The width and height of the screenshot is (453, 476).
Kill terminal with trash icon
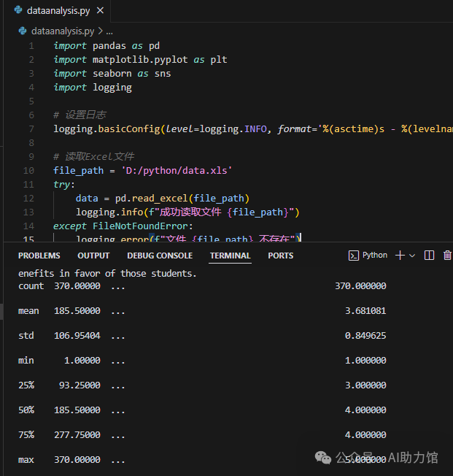(447, 256)
